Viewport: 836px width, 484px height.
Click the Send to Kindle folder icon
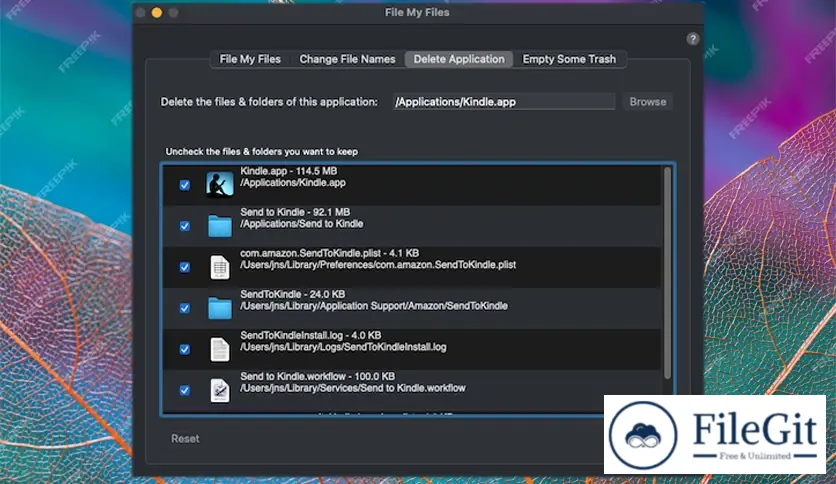tap(220, 226)
